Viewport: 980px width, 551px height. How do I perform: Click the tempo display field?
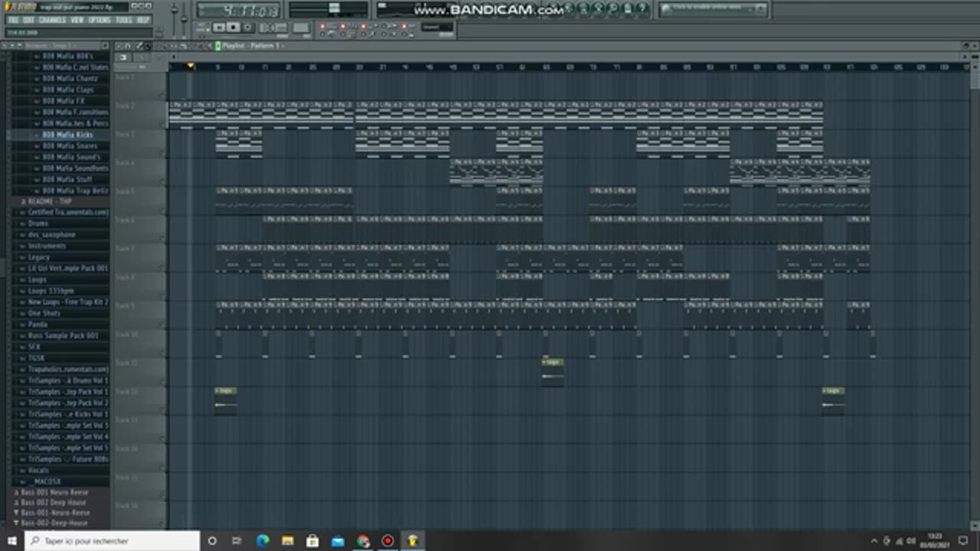click(273, 28)
